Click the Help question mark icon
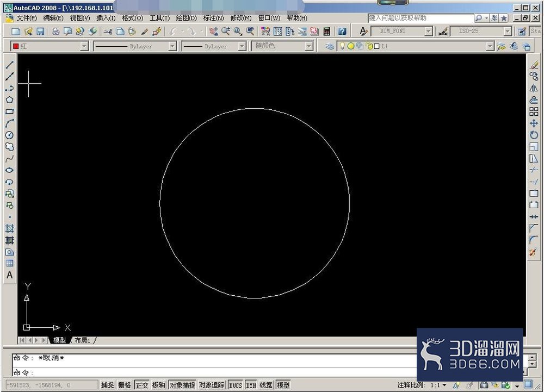544x392 pixels. click(342, 32)
